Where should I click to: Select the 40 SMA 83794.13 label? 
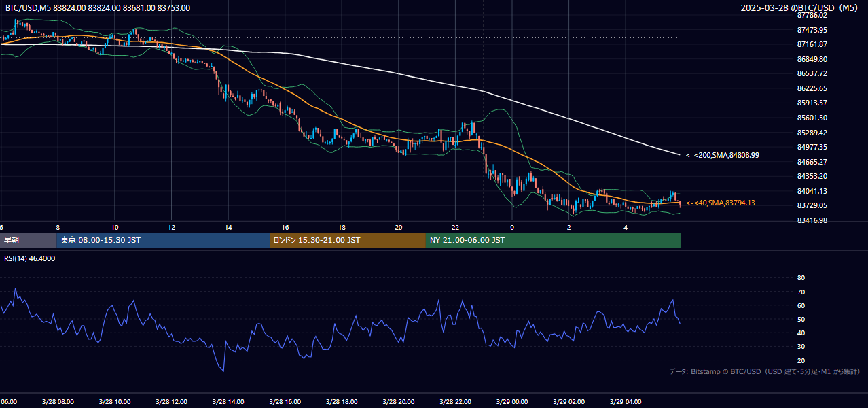(721, 203)
